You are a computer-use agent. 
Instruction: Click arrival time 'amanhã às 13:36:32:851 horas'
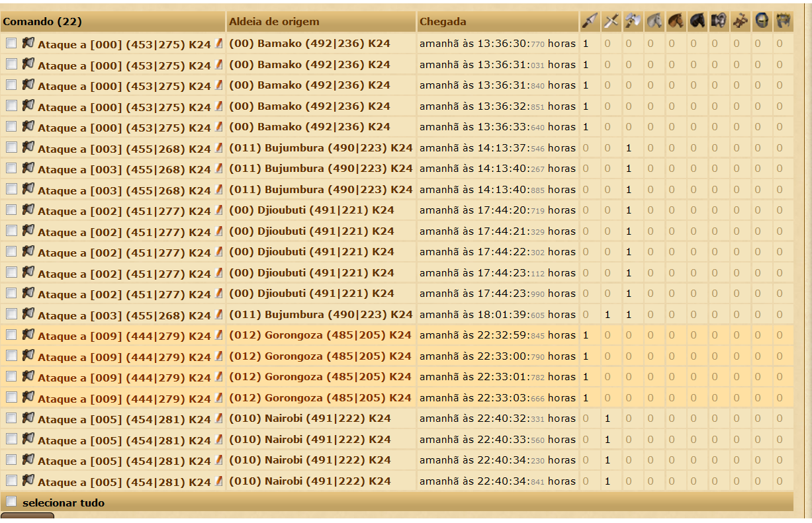click(498, 106)
